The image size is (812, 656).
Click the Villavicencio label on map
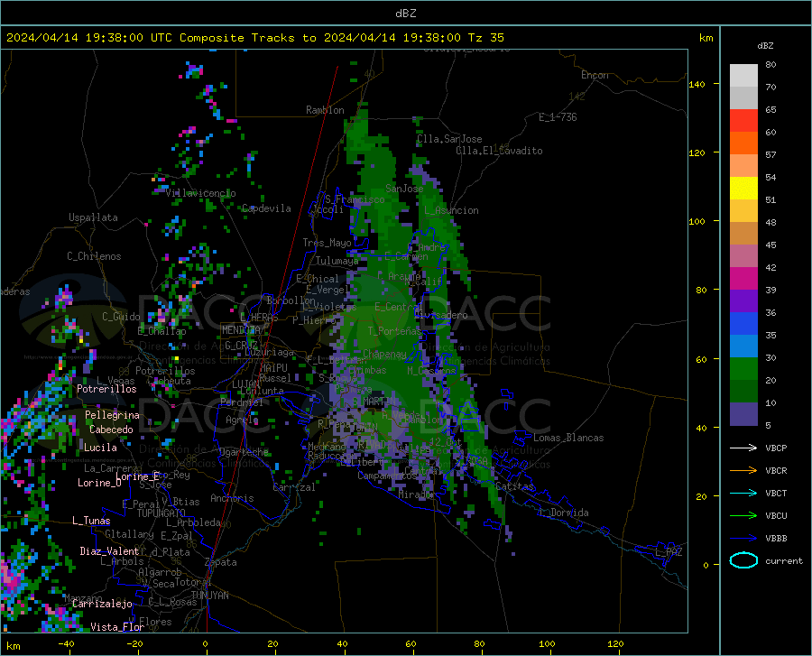click(201, 193)
